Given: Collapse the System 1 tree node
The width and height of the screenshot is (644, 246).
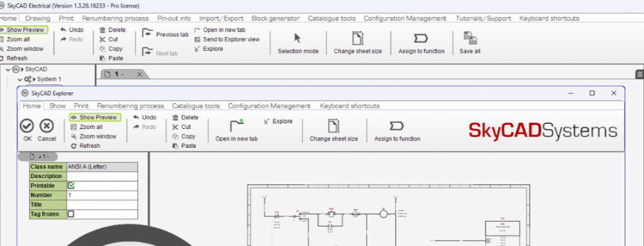Looking at the screenshot, I should pyautogui.click(x=19, y=79).
